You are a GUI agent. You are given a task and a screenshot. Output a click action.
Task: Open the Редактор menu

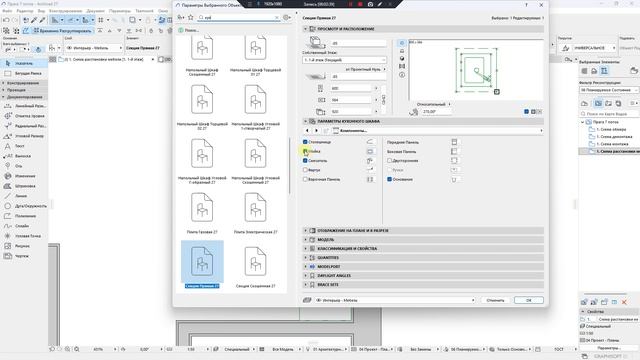(25, 11)
